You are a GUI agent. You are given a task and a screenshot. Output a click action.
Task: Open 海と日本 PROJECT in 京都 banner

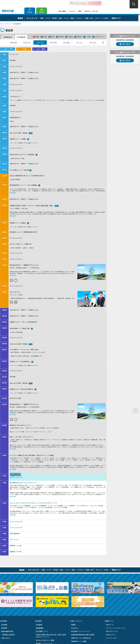coord(52,588)
